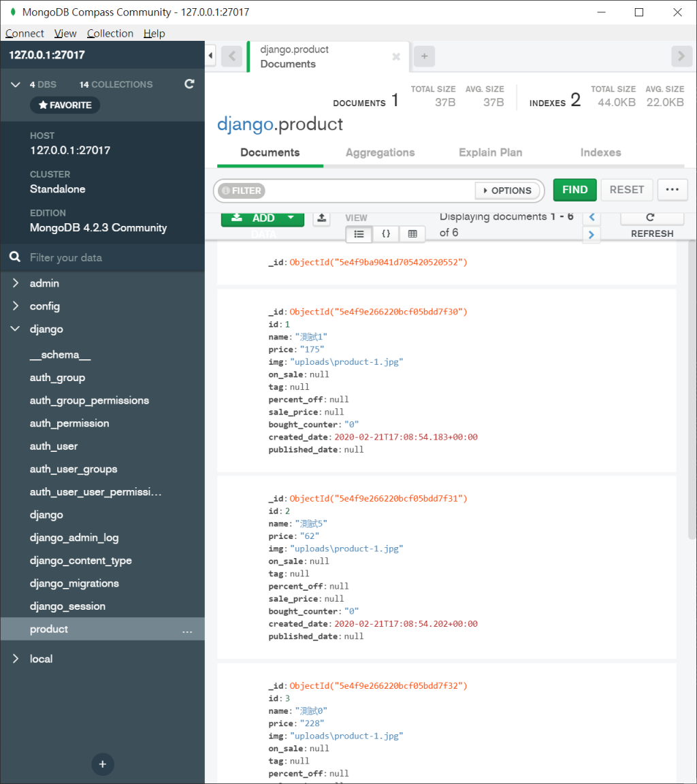The height and width of the screenshot is (784, 697).
Task: Select the django_admin_log collection
Action: [74, 538]
